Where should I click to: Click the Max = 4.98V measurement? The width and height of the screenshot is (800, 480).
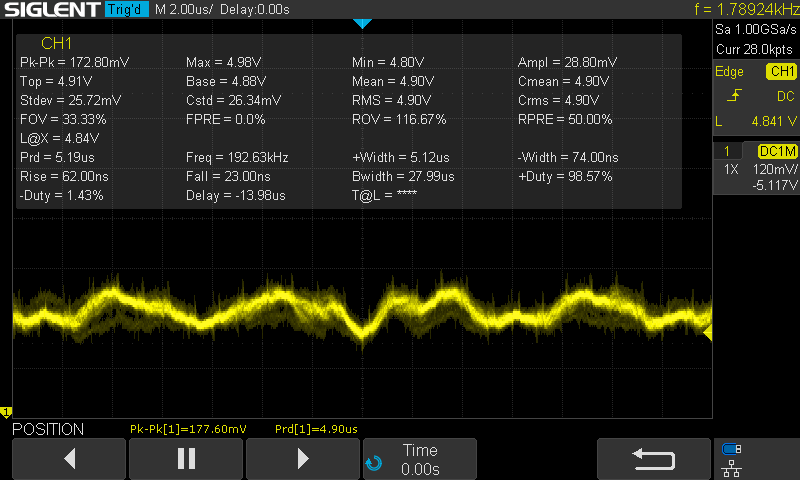coord(223,62)
